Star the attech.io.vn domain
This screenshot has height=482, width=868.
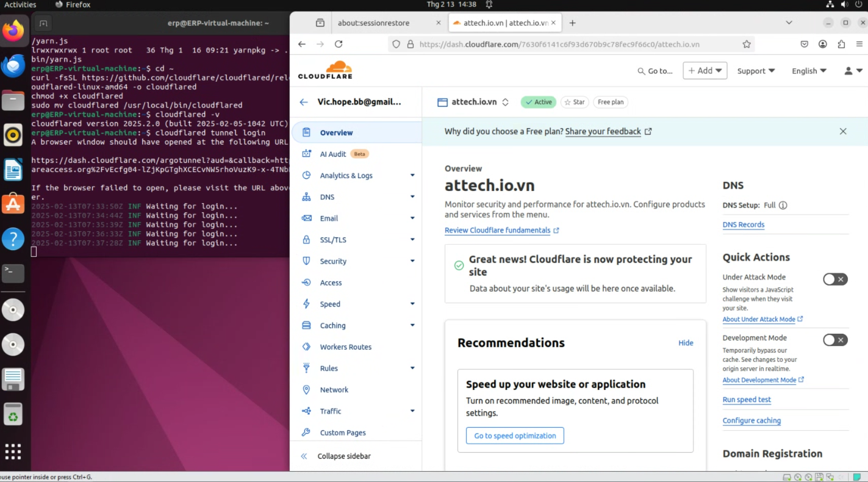tap(574, 102)
